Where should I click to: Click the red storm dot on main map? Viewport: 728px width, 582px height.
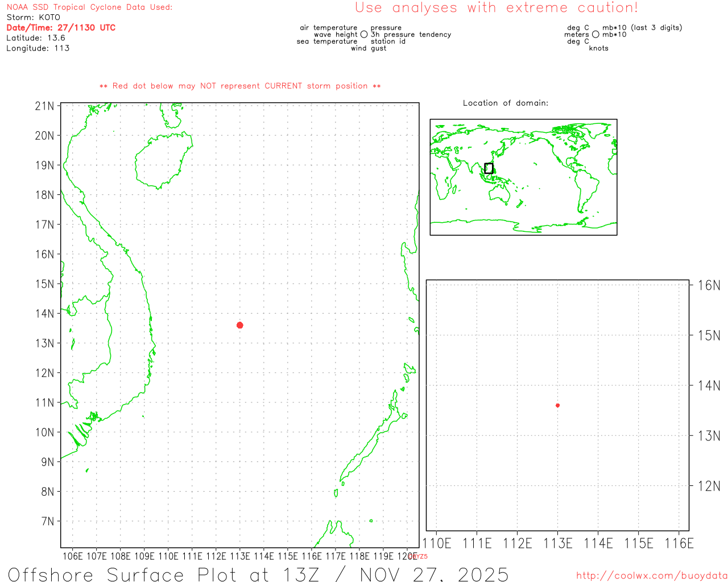point(240,325)
